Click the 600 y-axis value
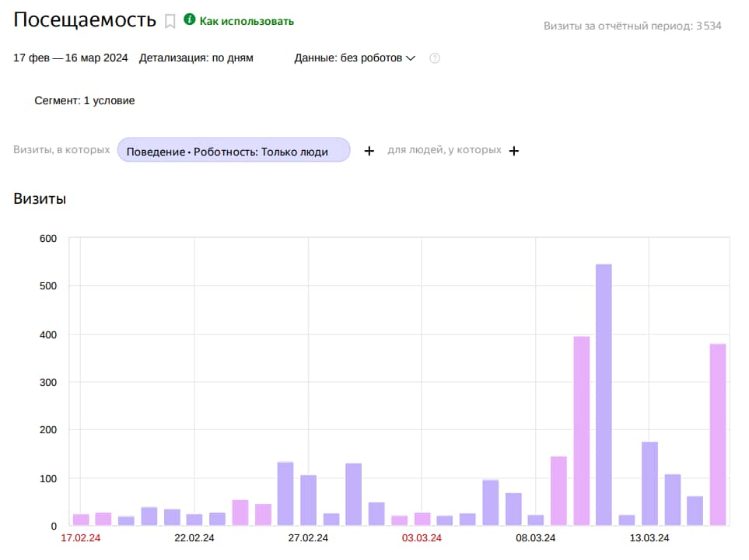 [47, 239]
